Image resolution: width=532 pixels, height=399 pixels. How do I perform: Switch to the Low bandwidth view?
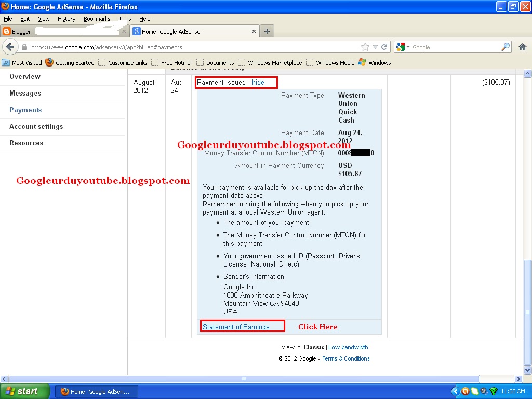coord(348,347)
